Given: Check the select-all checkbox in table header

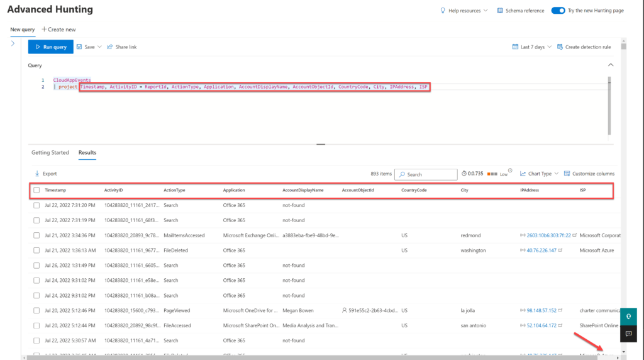Looking at the screenshot, I should [36, 190].
